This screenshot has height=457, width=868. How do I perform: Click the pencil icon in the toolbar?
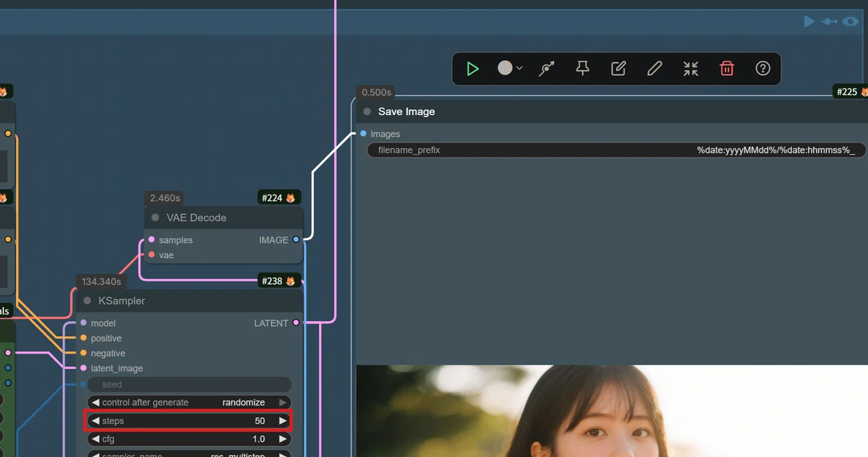(655, 69)
